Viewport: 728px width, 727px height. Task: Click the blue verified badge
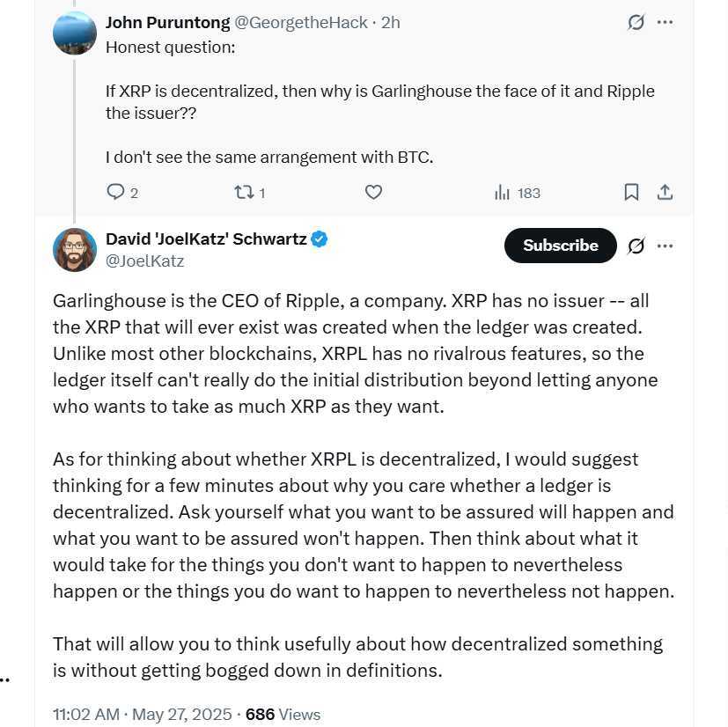coord(319,239)
